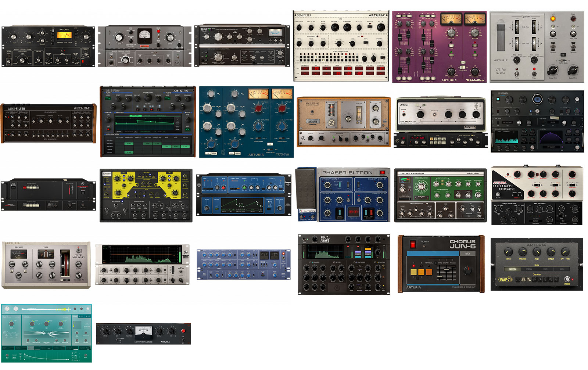Toggle the BYPASS footswitch on OPAMP-21
588x370 pixels.
click(x=567, y=279)
